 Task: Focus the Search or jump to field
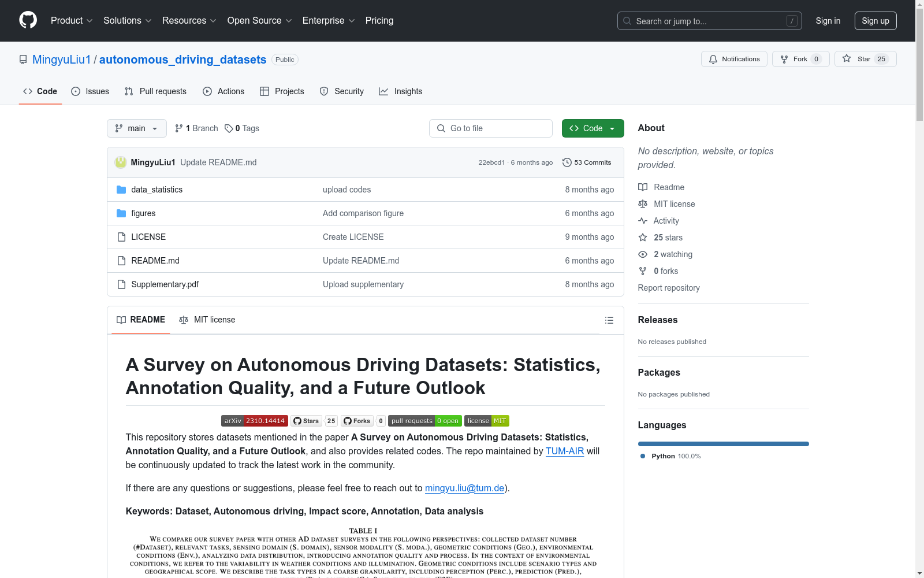710,21
